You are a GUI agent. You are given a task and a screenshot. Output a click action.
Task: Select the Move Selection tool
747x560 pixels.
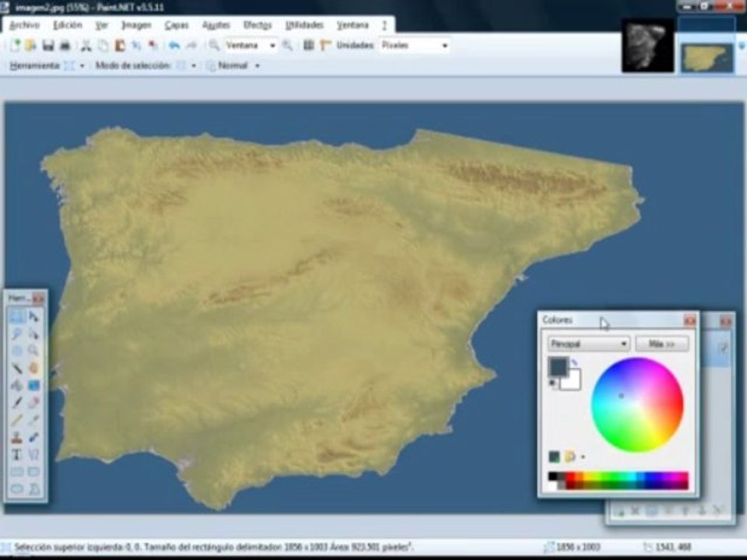click(x=33, y=334)
